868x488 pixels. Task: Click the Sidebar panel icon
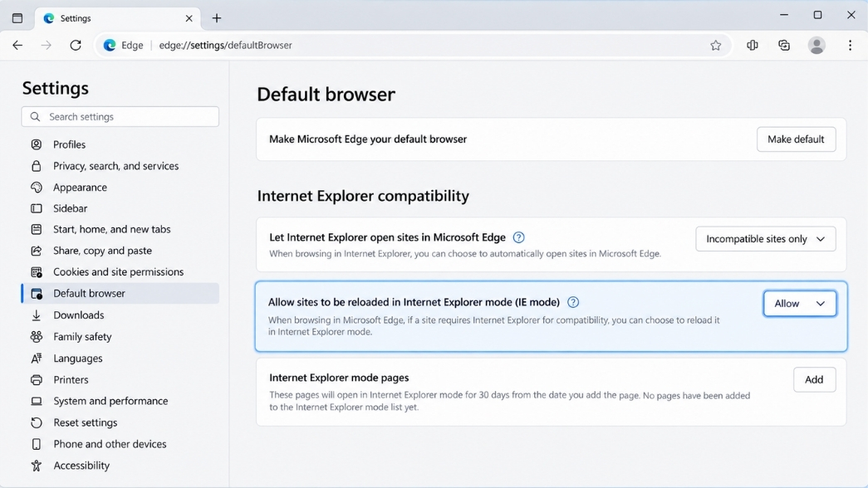click(37, 208)
